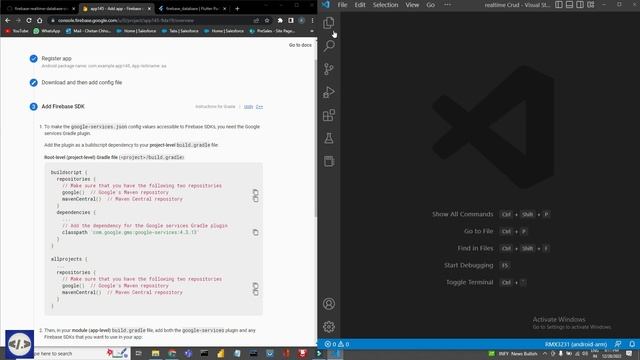Copy the buildscript repositories snippet
The width and height of the screenshot is (640, 360).
pos(256,196)
